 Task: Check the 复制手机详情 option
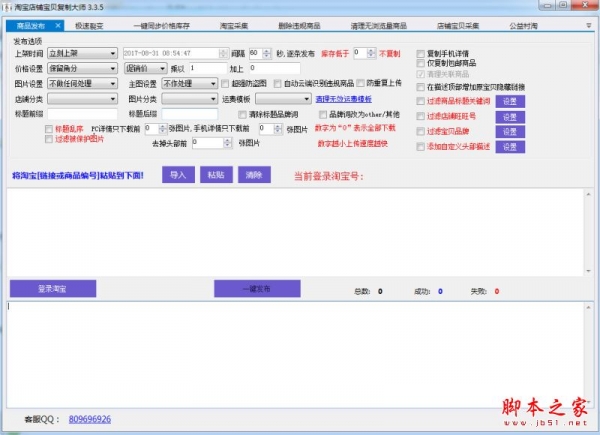[x=421, y=54]
